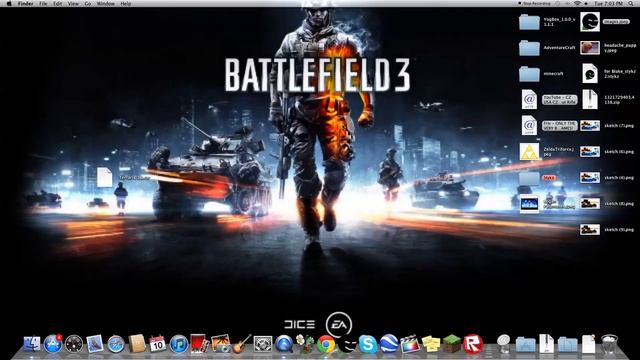Select the sketch (4).png file
The image size is (640, 360).
pos(590,178)
